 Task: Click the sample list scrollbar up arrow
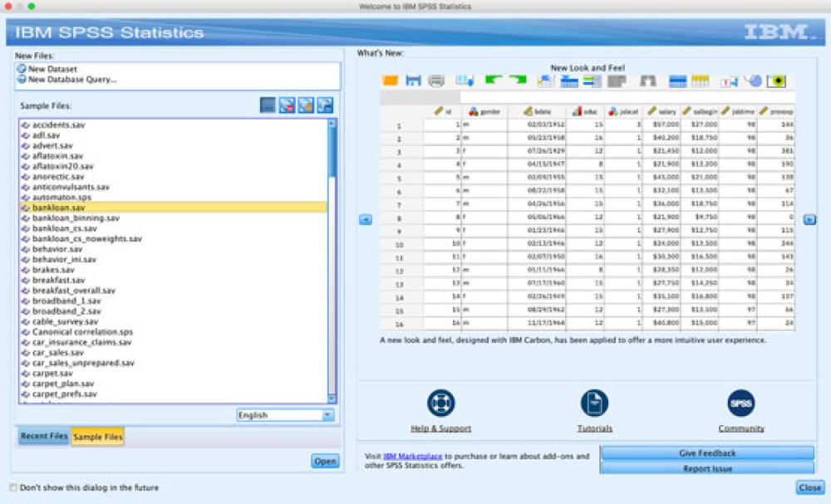click(332, 124)
